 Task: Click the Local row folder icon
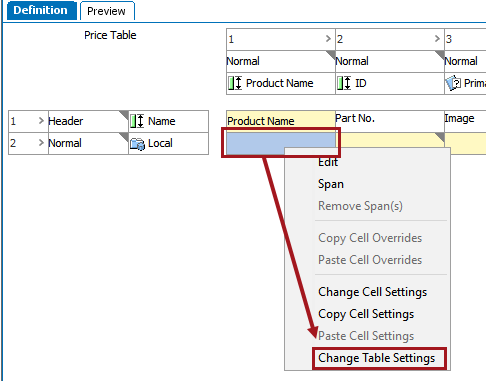pos(137,144)
